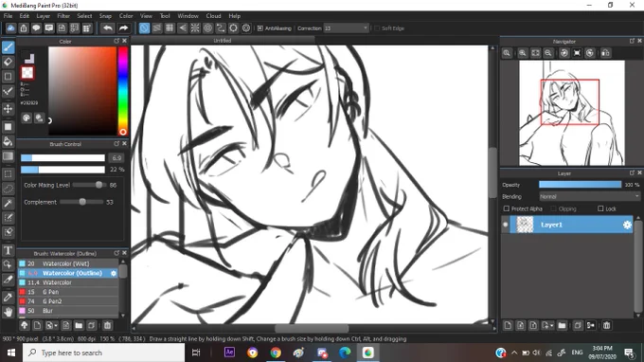Enable Protect Alpha checkbox
The height and width of the screenshot is (362, 644).
coord(507,208)
